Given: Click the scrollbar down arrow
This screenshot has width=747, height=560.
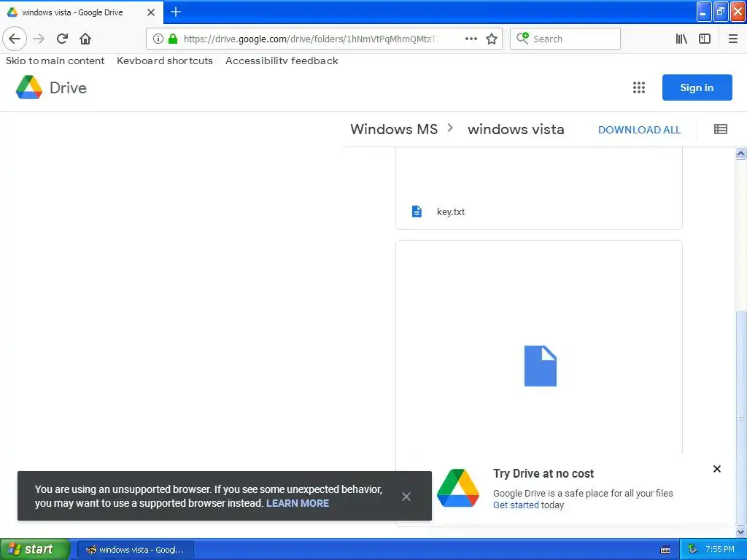Looking at the screenshot, I should [x=740, y=532].
